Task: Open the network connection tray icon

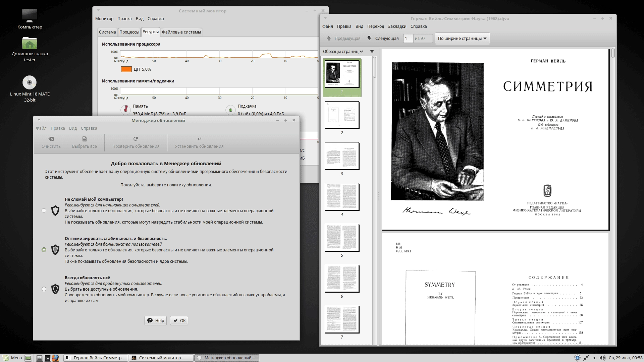Action: pyautogui.click(x=586, y=358)
